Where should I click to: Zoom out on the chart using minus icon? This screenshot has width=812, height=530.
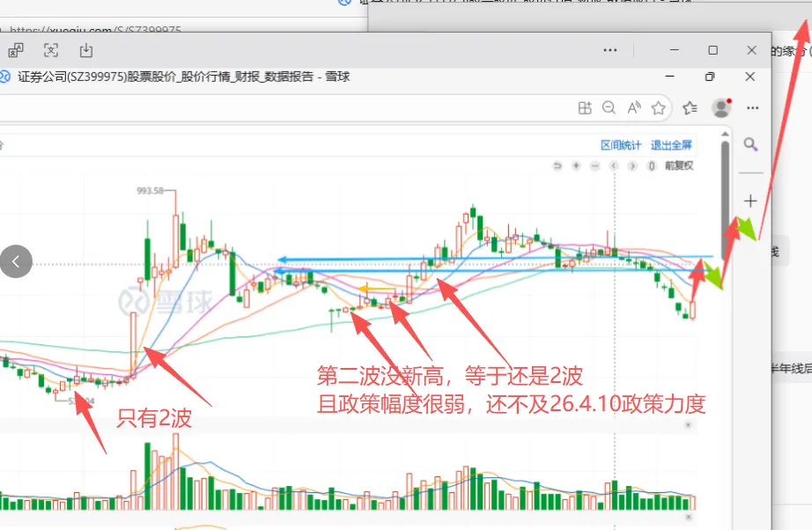595,166
